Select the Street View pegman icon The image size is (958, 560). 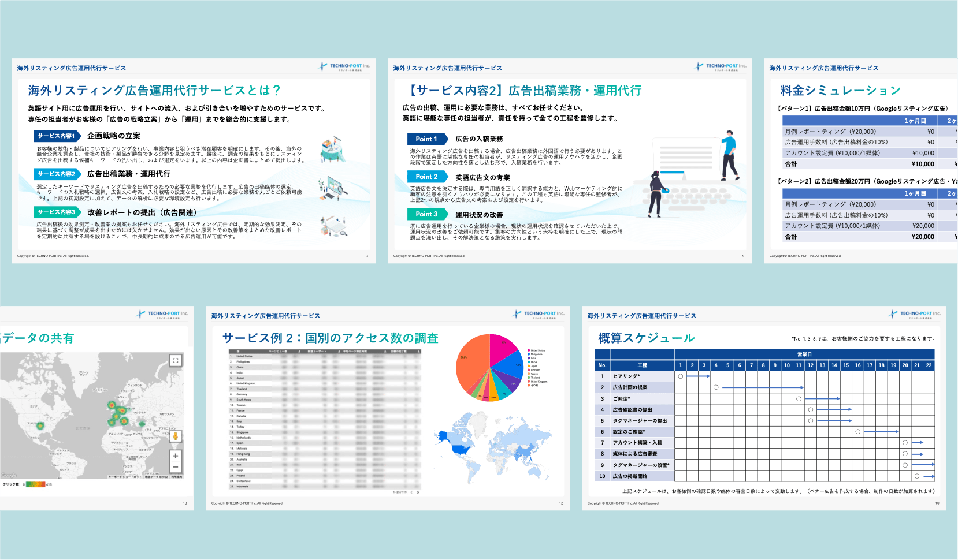175,436
